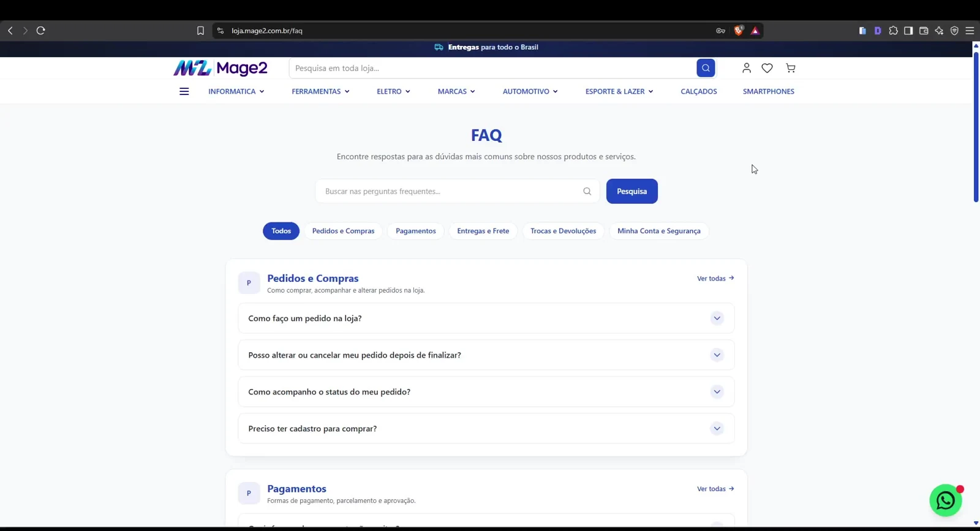
Task: Click the browser forward arrow
Action: tap(25, 31)
